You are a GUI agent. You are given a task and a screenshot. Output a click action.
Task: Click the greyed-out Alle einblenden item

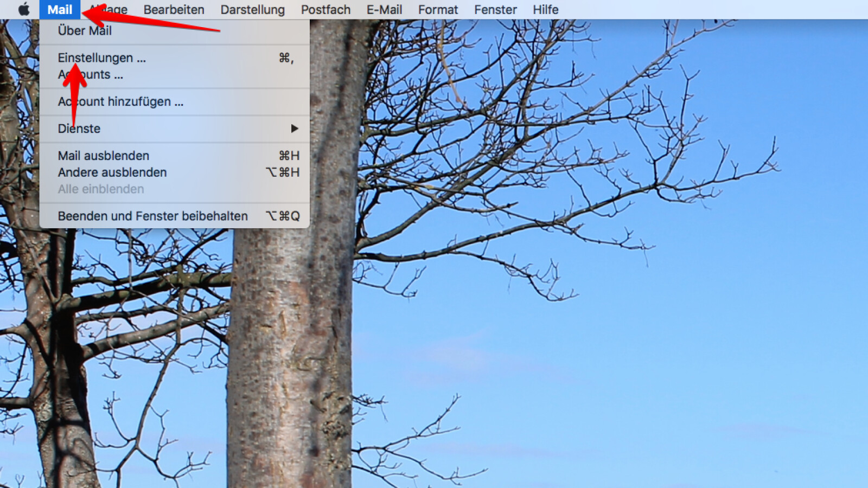tap(101, 189)
